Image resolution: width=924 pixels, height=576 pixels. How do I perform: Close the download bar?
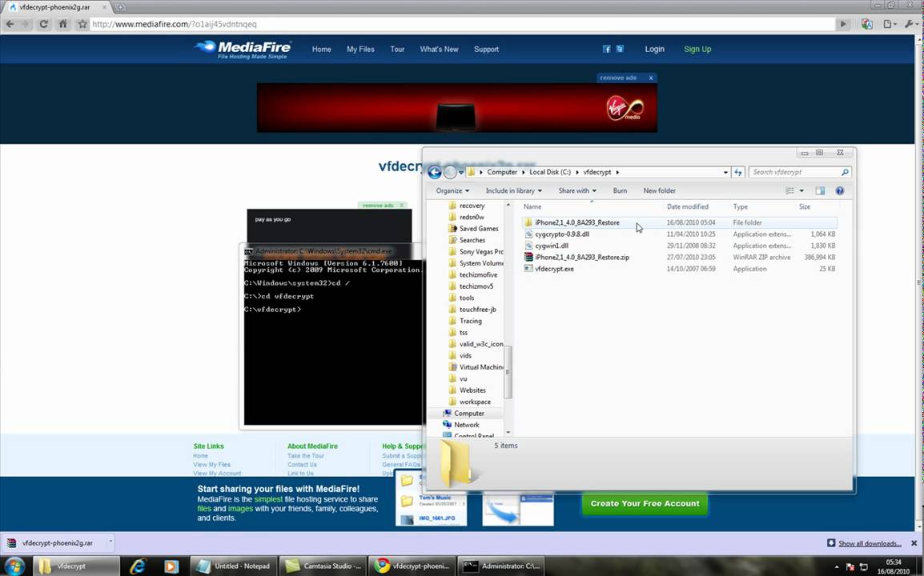point(914,543)
